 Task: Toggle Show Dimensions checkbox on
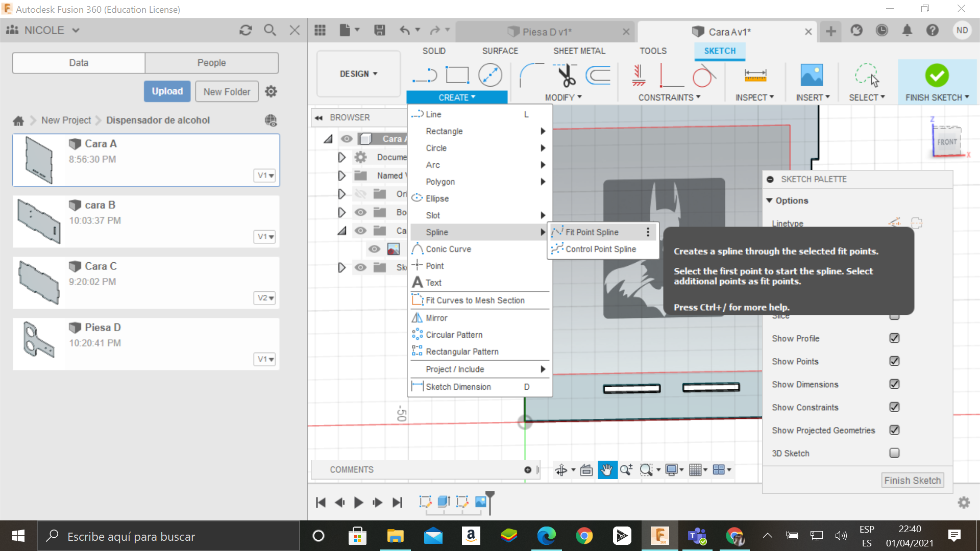[895, 384]
